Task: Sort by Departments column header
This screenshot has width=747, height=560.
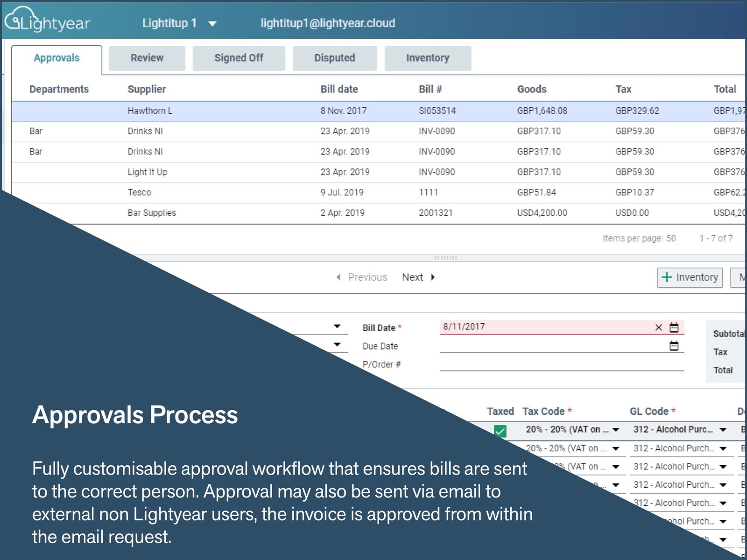Action: (x=59, y=89)
